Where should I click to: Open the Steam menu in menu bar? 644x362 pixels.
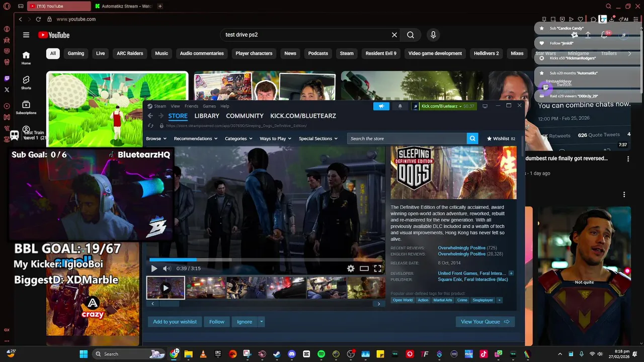[x=157, y=106]
